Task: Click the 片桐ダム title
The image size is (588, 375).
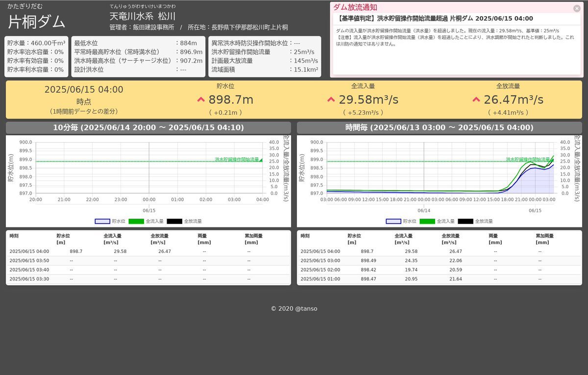Action: [37, 22]
